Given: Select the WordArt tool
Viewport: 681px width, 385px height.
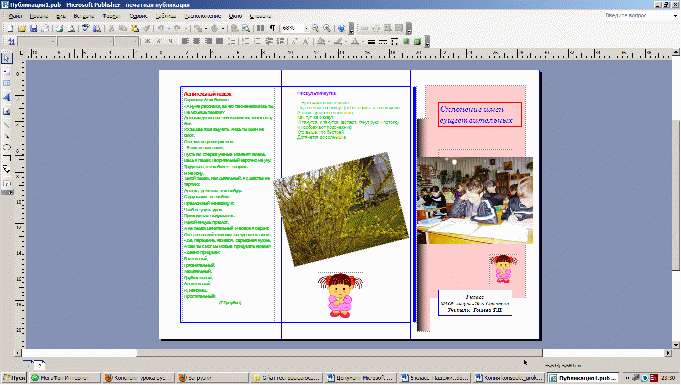Looking at the screenshot, I should pos(7,97).
